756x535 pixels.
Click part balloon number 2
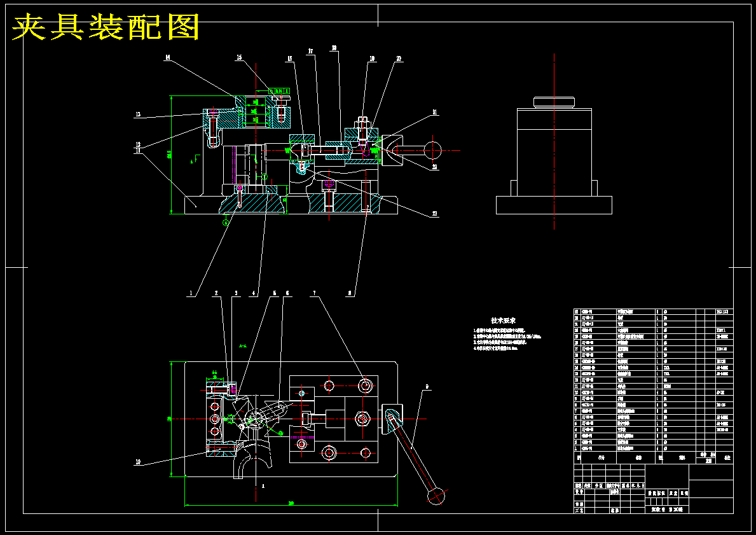coord(216,293)
